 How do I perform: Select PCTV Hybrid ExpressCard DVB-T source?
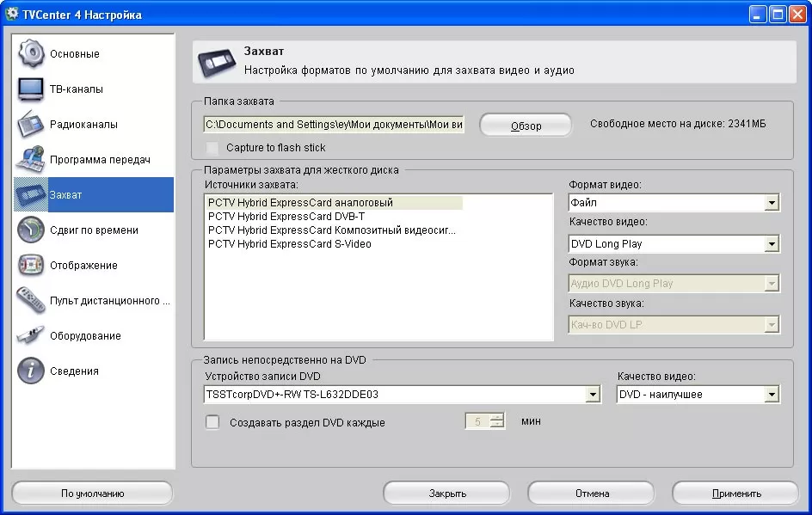point(286,217)
